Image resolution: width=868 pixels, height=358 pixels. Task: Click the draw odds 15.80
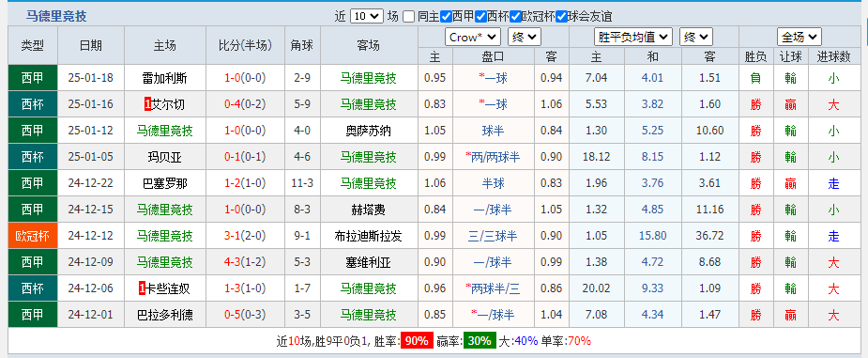[653, 236]
